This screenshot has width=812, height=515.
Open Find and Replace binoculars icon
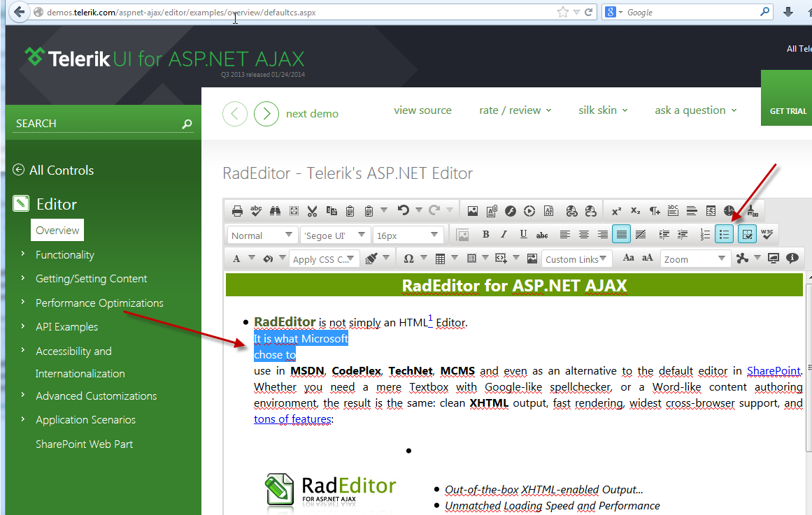pos(275,210)
